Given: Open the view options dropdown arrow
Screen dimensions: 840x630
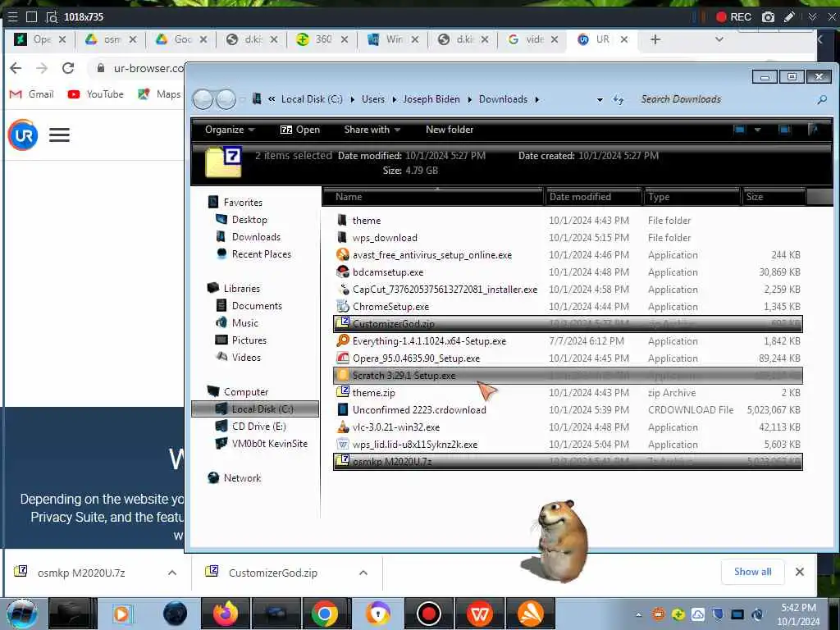Looking at the screenshot, I should (757, 130).
